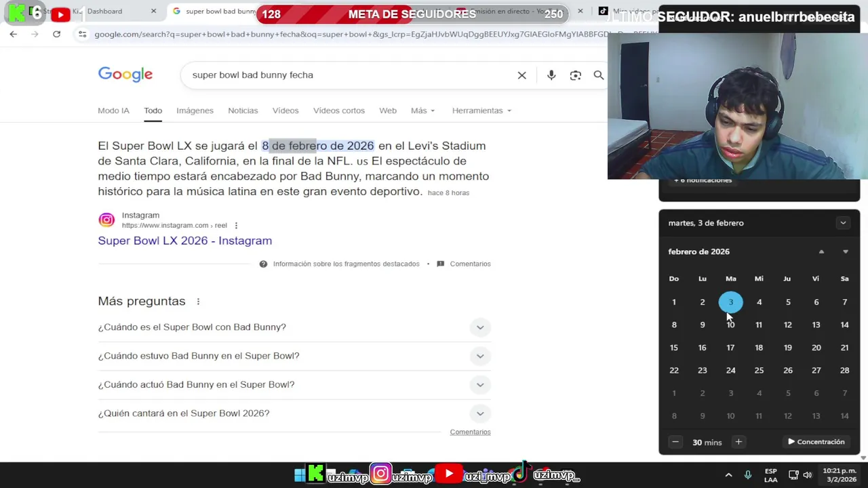868x488 pixels.
Task: Go back with the browser back arrow
Action: click(x=13, y=34)
